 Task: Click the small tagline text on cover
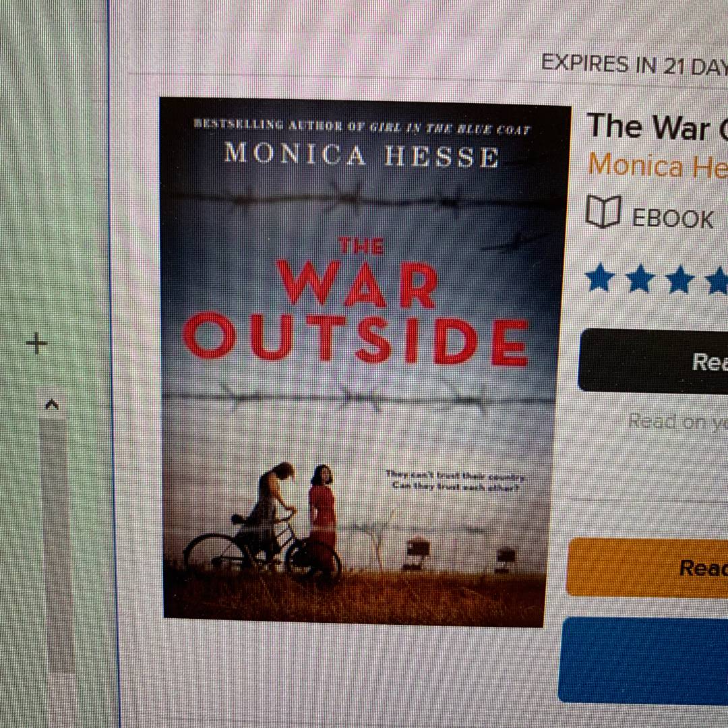(x=456, y=481)
